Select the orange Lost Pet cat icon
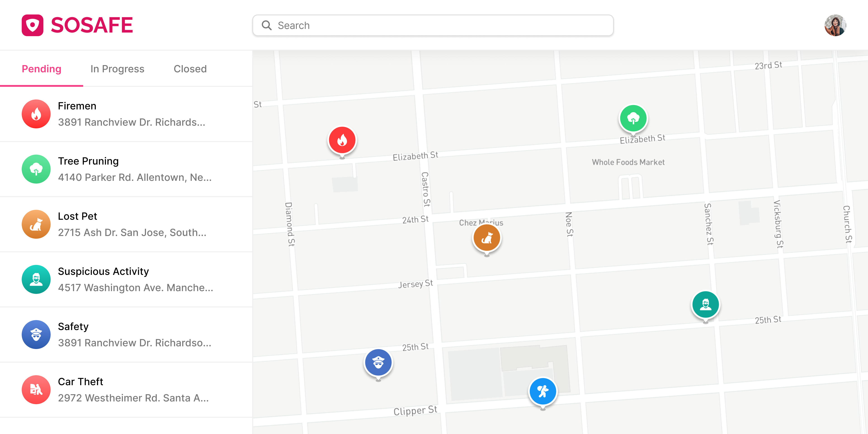 click(36, 224)
